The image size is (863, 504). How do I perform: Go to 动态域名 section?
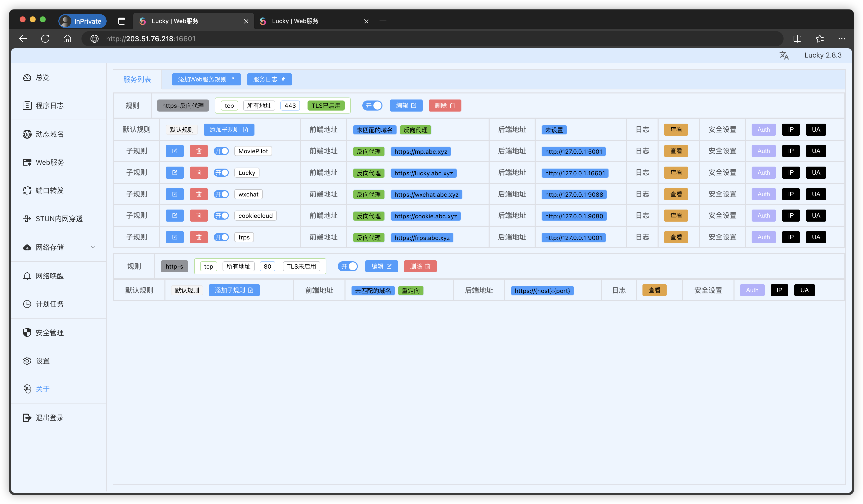click(x=43, y=134)
